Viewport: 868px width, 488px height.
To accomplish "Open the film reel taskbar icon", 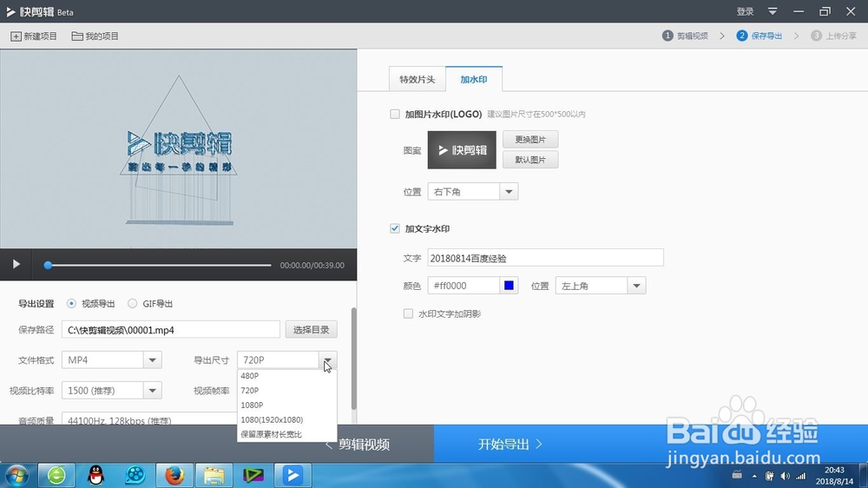I will coord(135,475).
